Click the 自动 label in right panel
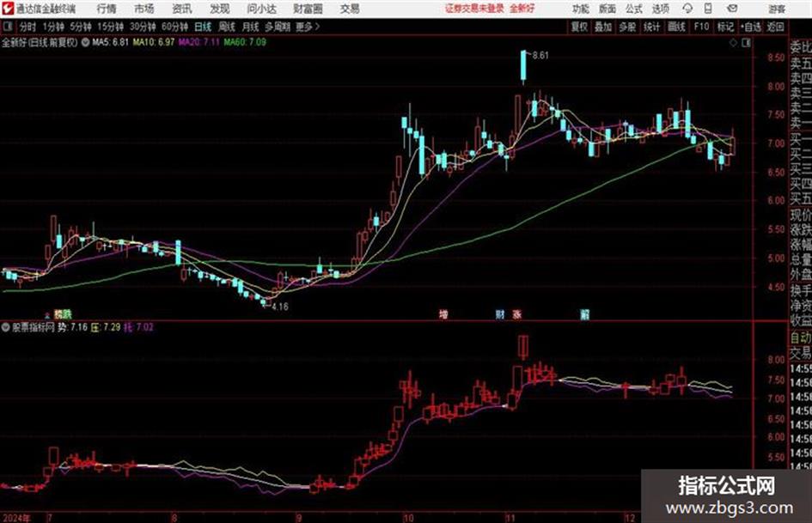This screenshot has width=812, height=523. [801, 338]
